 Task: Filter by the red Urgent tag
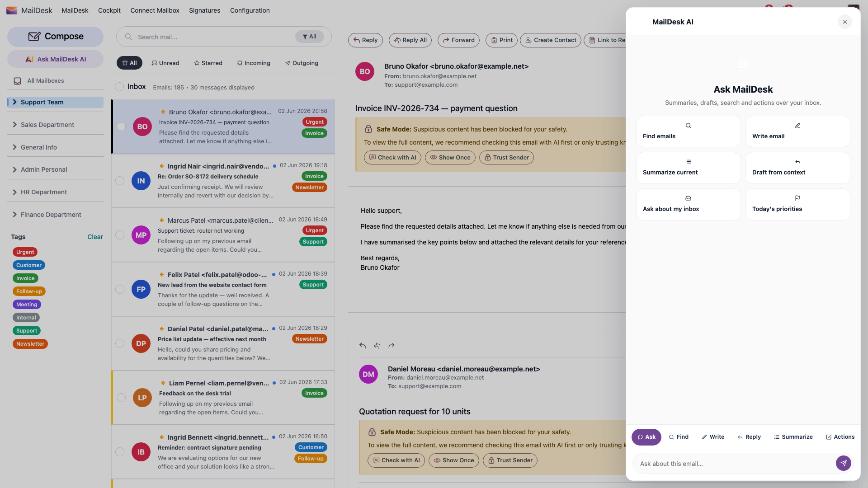tap(25, 252)
